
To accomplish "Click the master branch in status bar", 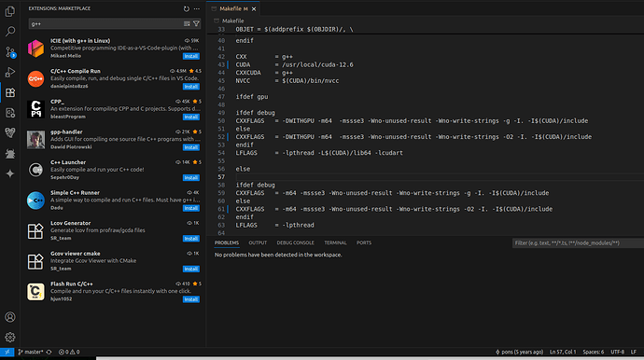I will point(31,352).
